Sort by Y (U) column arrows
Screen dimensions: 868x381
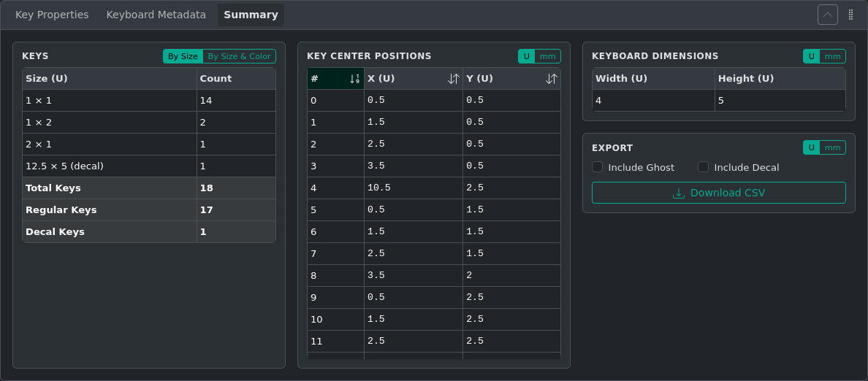coord(551,79)
